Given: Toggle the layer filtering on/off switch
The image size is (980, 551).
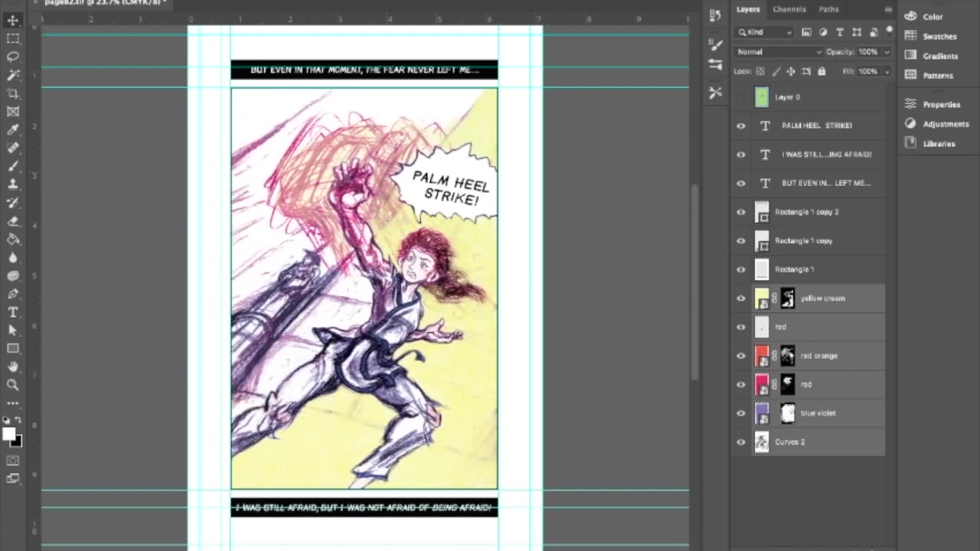Looking at the screenshot, I should pyautogui.click(x=889, y=31).
